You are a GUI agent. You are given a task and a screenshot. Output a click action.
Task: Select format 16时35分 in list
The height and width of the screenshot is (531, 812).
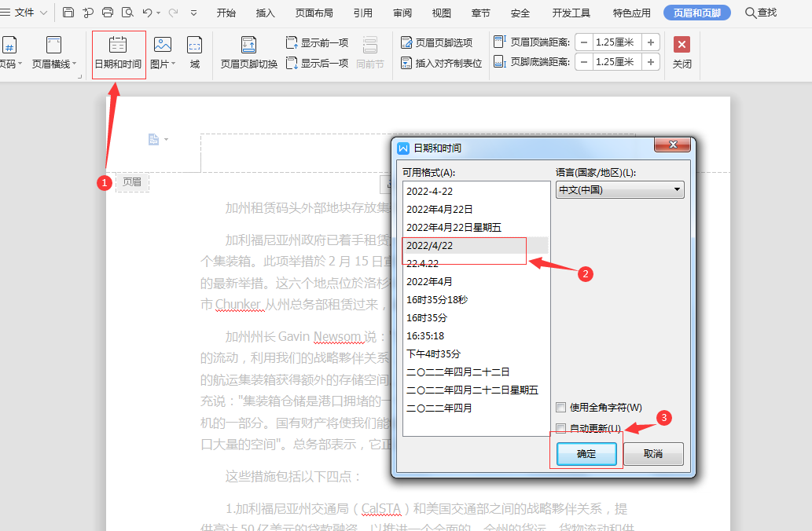[476, 318]
